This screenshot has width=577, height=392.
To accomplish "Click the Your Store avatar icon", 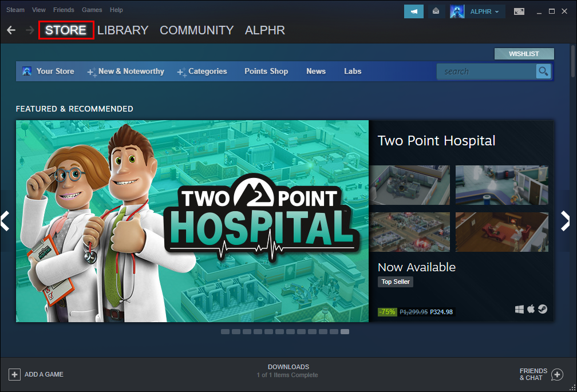I will click(27, 71).
